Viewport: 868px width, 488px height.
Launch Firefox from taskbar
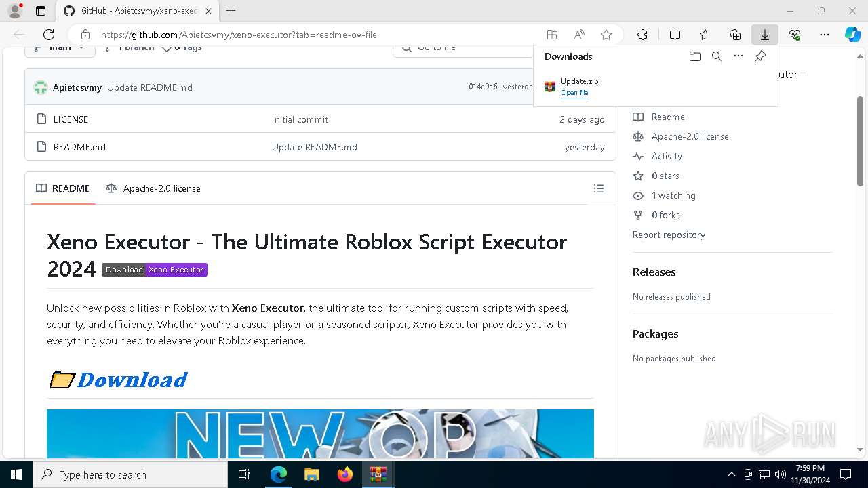pos(345,474)
